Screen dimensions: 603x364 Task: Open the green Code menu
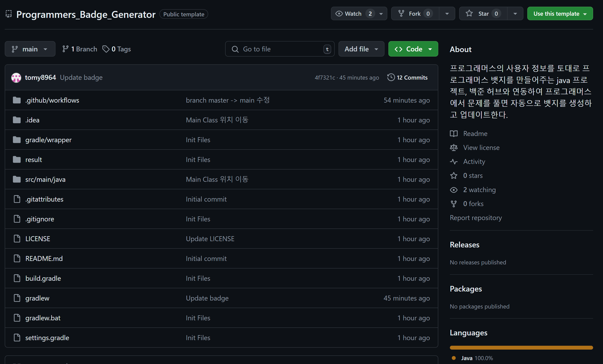pos(413,49)
